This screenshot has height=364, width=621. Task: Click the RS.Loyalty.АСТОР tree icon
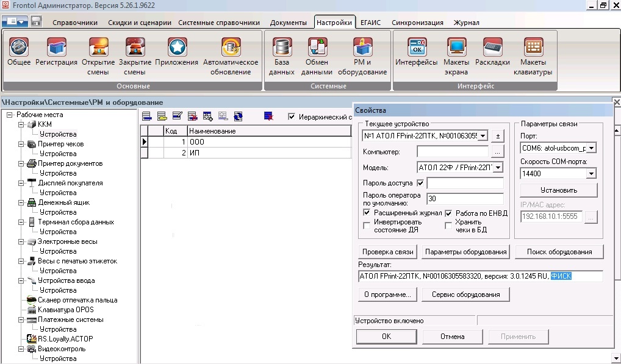coord(32,339)
